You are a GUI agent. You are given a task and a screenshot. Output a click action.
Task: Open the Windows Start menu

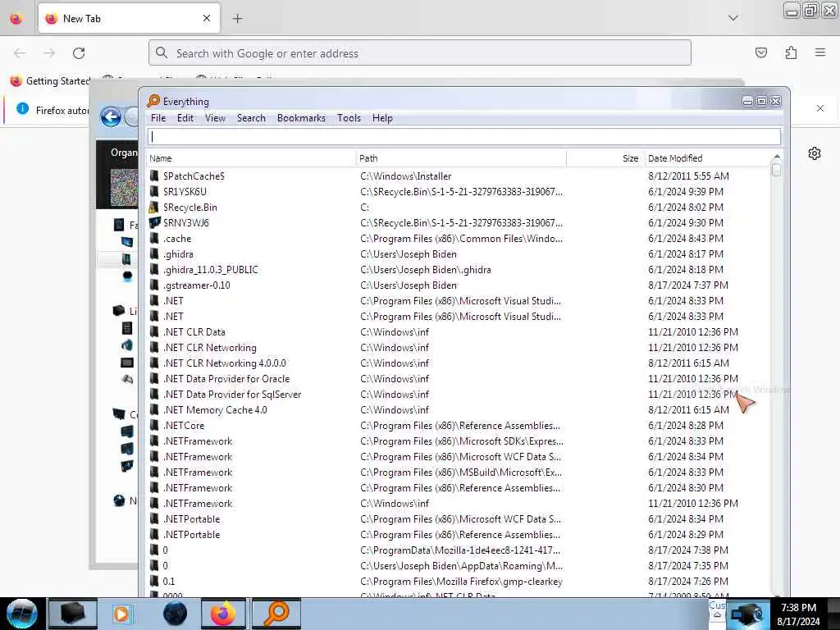click(x=22, y=614)
